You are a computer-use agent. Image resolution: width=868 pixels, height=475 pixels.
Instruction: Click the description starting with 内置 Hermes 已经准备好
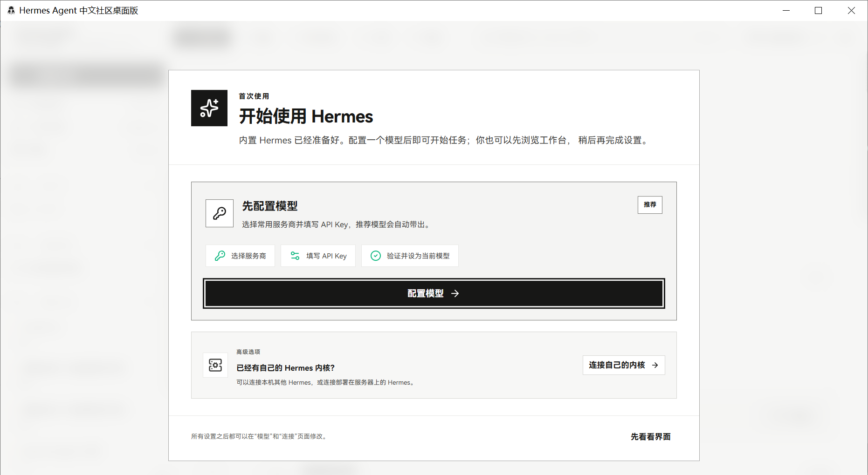pos(444,140)
